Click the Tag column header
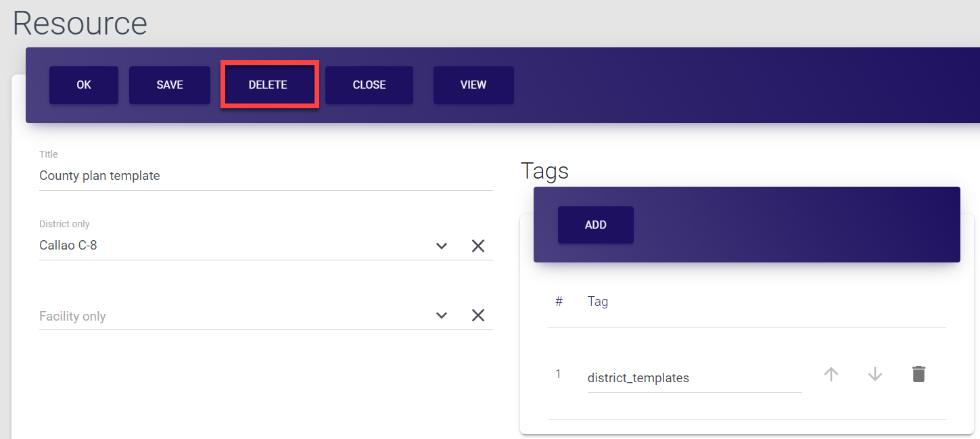 pos(598,302)
